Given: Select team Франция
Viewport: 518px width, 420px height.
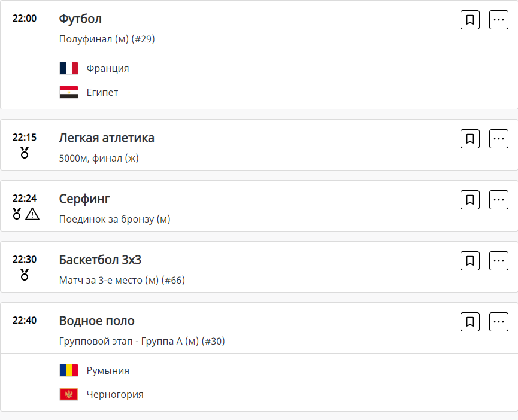Looking at the screenshot, I should click(x=108, y=68).
